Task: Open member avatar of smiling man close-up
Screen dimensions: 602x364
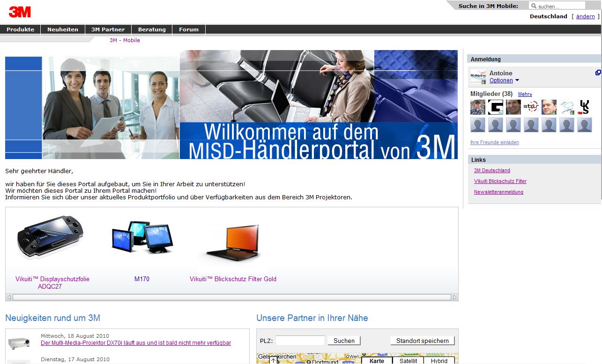Action: point(513,107)
